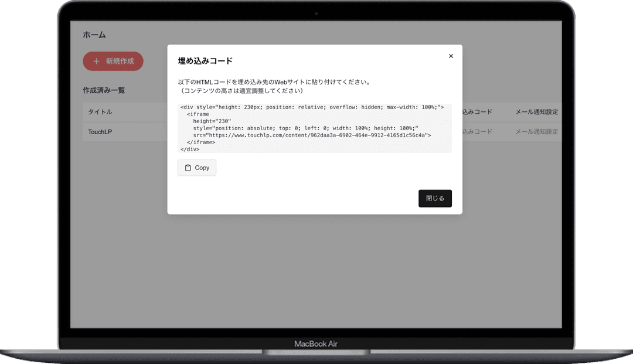Close the embed code dialog with the X icon

click(451, 56)
